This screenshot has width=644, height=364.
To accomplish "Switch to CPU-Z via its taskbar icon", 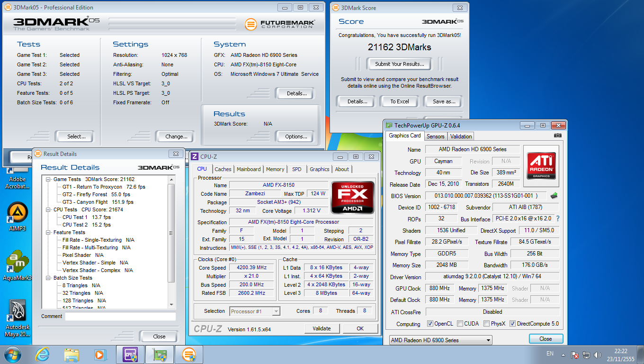I will click(130, 355).
